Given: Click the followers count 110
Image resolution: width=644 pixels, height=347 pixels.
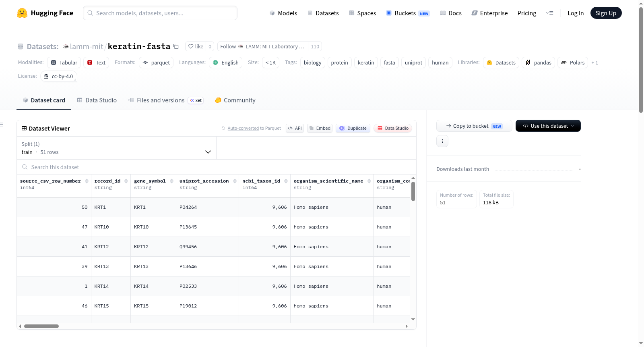Looking at the screenshot, I should [x=315, y=46].
